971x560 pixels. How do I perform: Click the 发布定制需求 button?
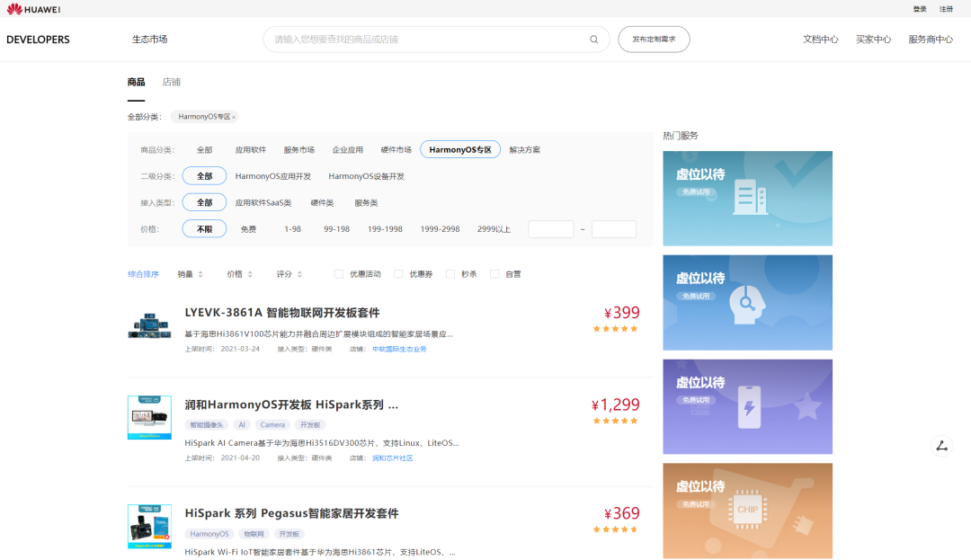coord(654,39)
